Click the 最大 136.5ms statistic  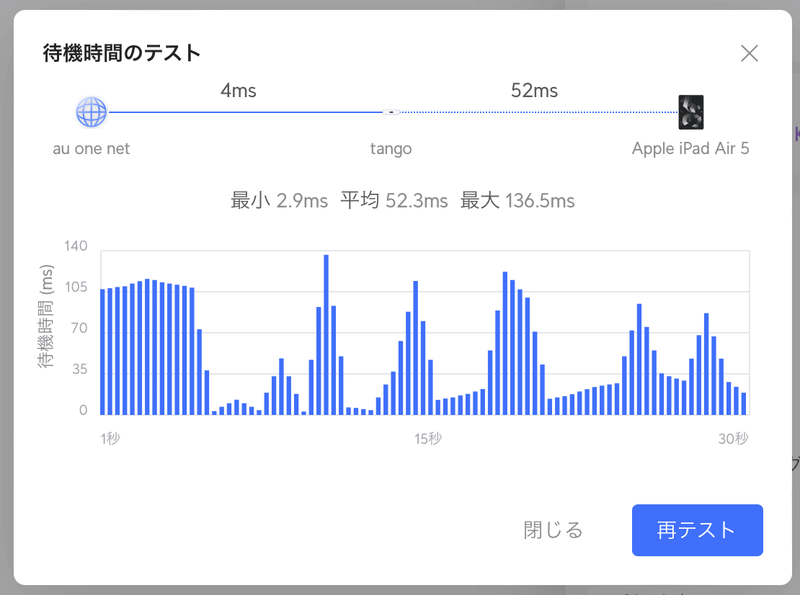(517, 201)
